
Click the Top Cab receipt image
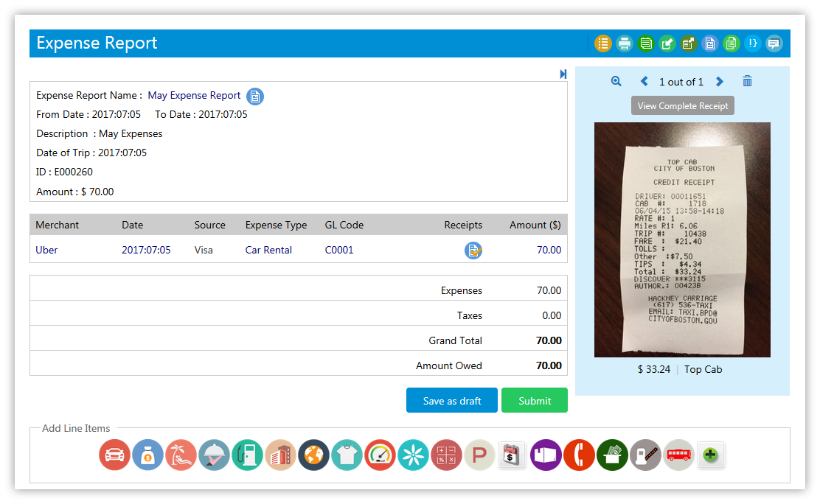click(682, 239)
